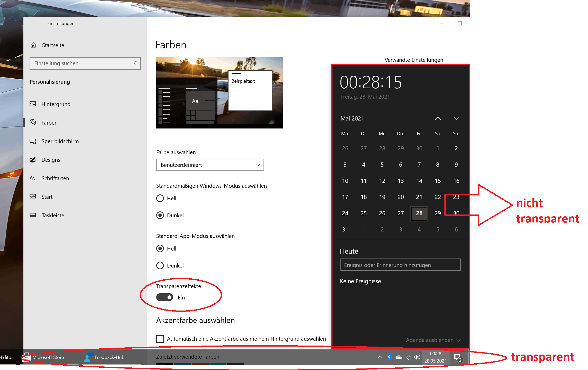Image resolution: width=588 pixels, height=370 pixels.
Task: Toggle the Transparenzeffekte switch
Action: tap(165, 297)
